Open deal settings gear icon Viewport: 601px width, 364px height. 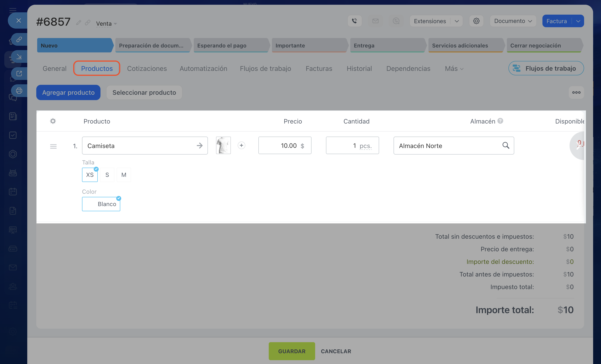(476, 21)
